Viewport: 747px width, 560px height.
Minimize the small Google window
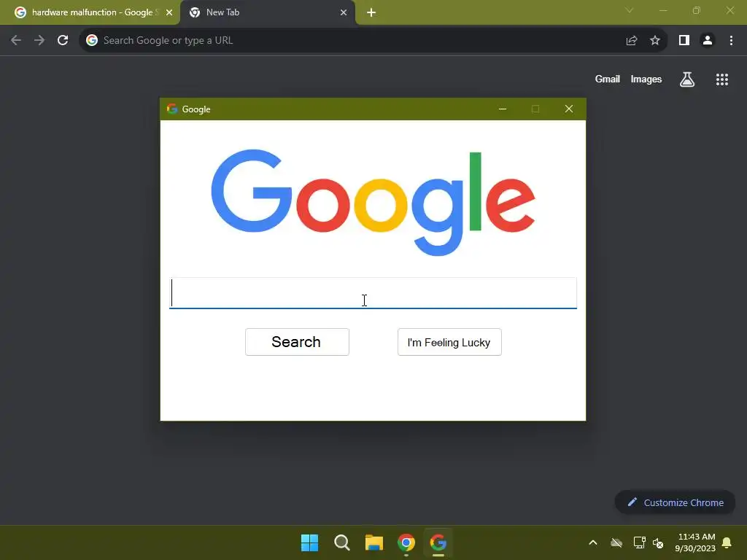(x=503, y=109)
